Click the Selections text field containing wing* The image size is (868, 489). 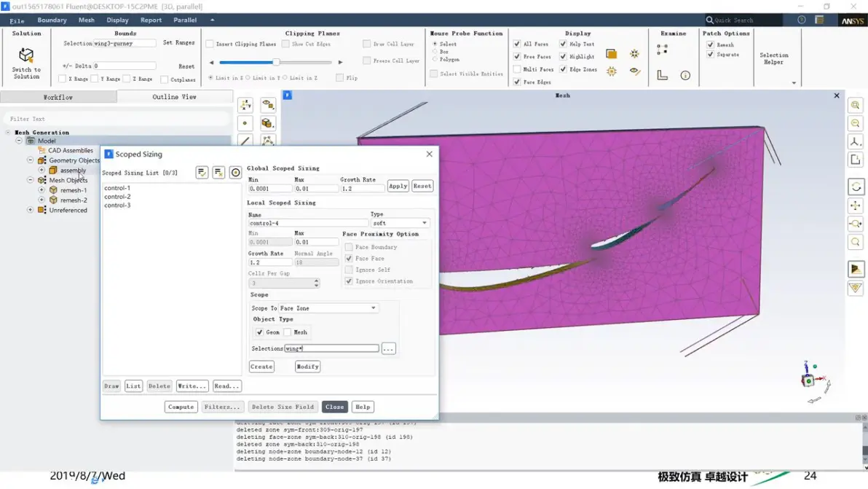click(331, 348)
